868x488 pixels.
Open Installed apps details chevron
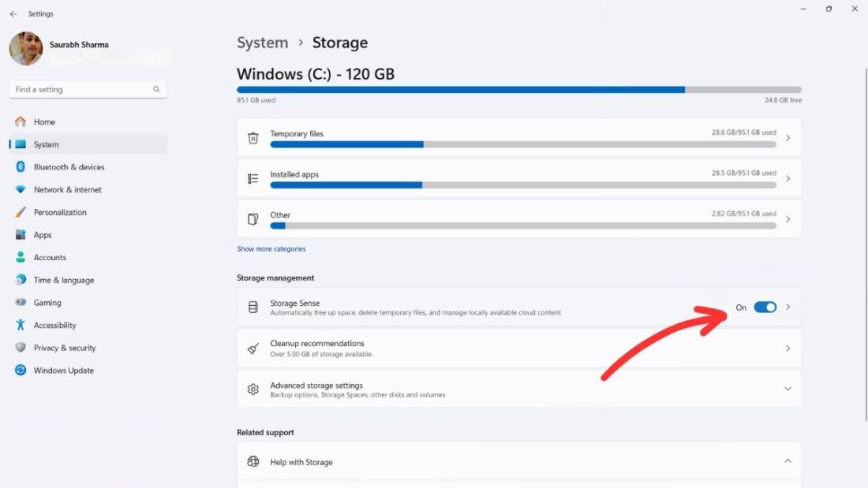point(788,179)
